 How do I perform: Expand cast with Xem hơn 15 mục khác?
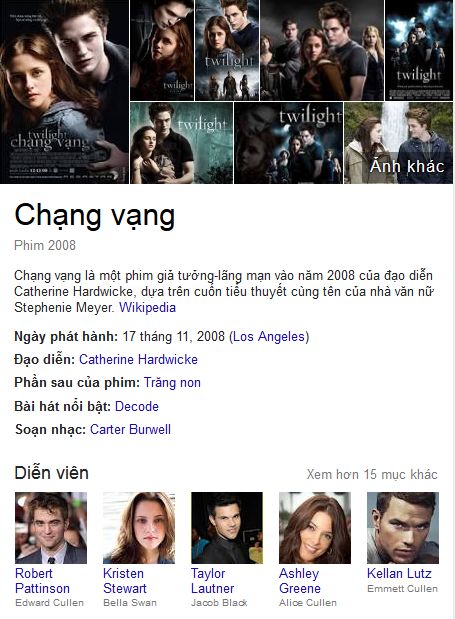(372, 474)
